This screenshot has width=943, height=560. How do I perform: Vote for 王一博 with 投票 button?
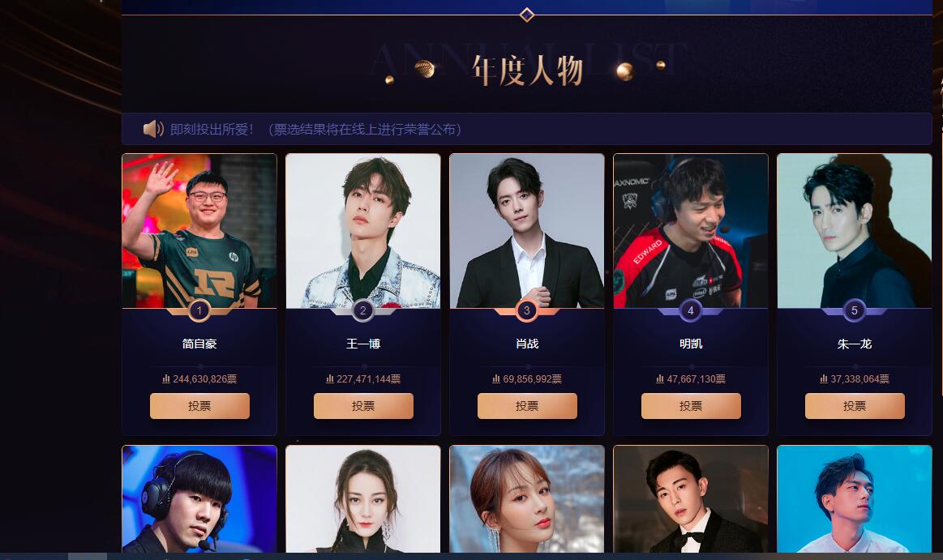(363, 406)
